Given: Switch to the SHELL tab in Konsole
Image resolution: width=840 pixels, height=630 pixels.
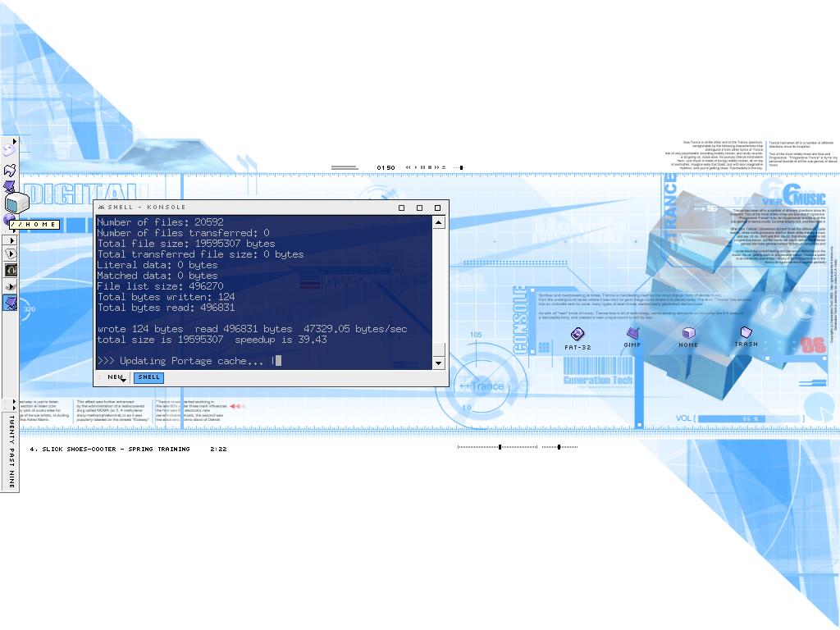Looking at the screenshot, I should click(x=149, y=377).
